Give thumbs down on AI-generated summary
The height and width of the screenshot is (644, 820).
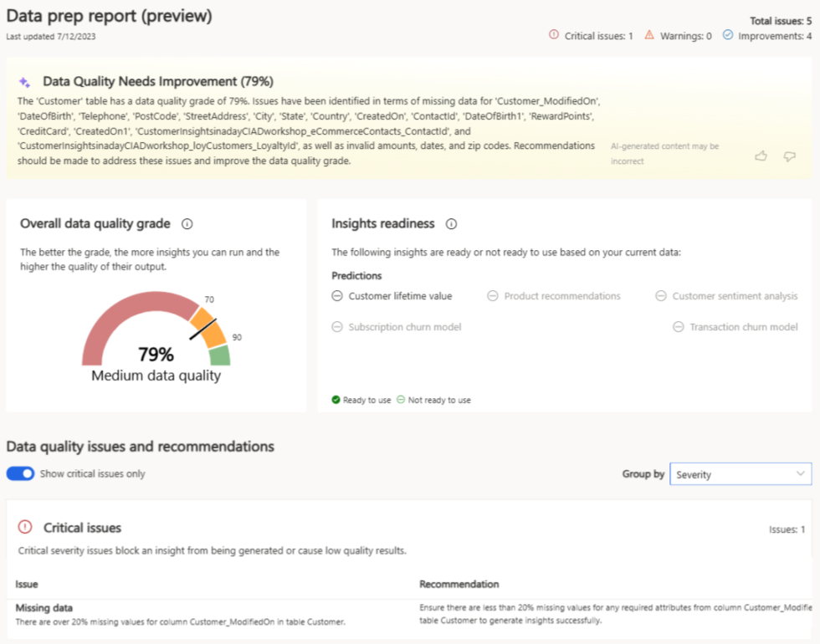pos(789,156)
